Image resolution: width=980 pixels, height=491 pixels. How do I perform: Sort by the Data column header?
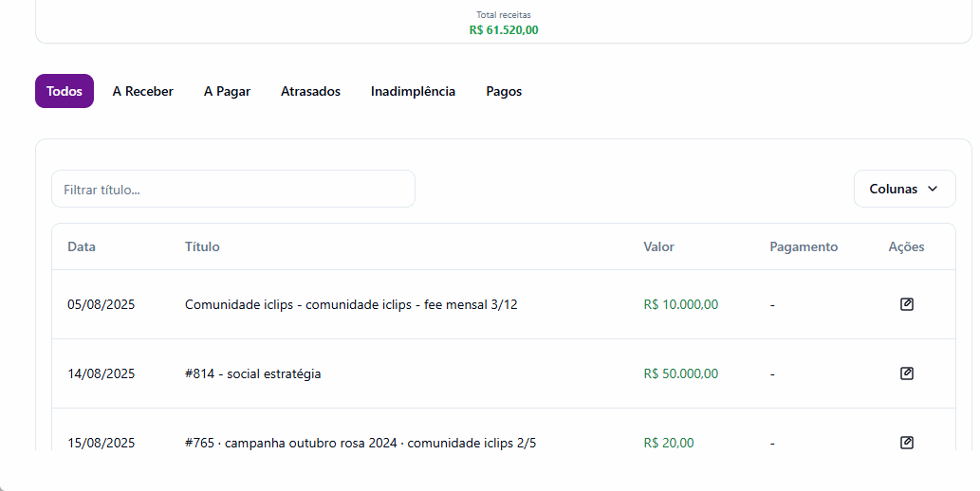click(82, 246)
